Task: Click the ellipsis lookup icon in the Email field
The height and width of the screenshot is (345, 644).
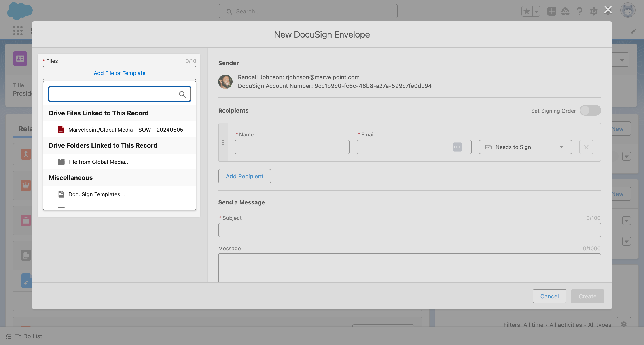Action: point(457,147)
